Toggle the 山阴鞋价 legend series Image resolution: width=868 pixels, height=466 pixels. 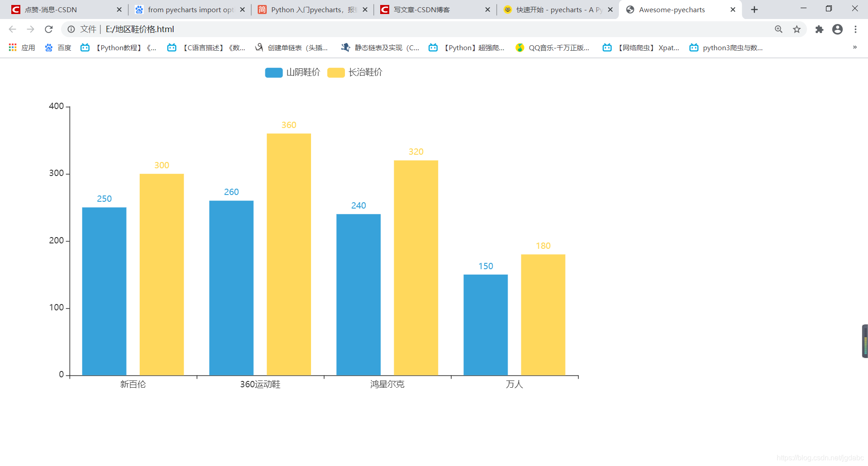(292, 72)
